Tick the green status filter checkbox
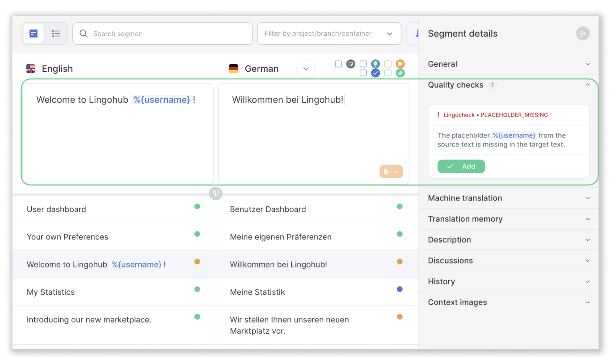 388,73
